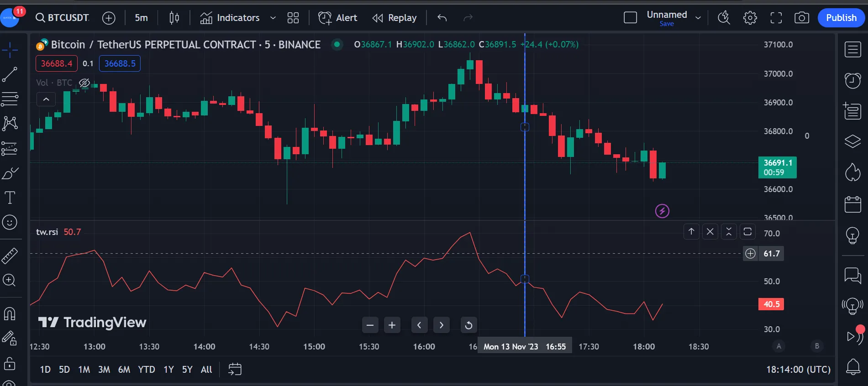Viewport: 868px width, 386px height.
Task: Open the hotlists flame icon
Action: tap(852, 172)
